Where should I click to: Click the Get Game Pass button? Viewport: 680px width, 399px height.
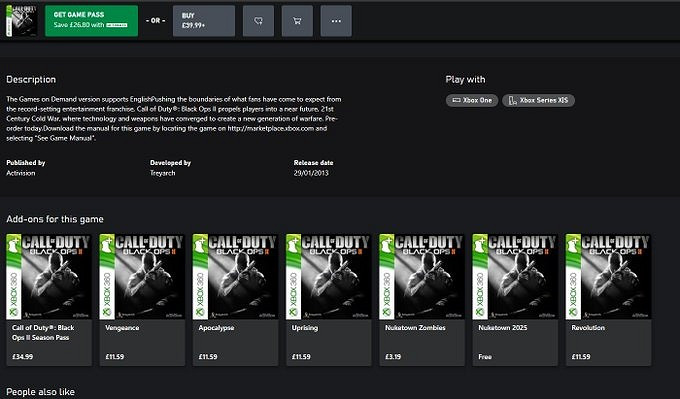[92, 21]
